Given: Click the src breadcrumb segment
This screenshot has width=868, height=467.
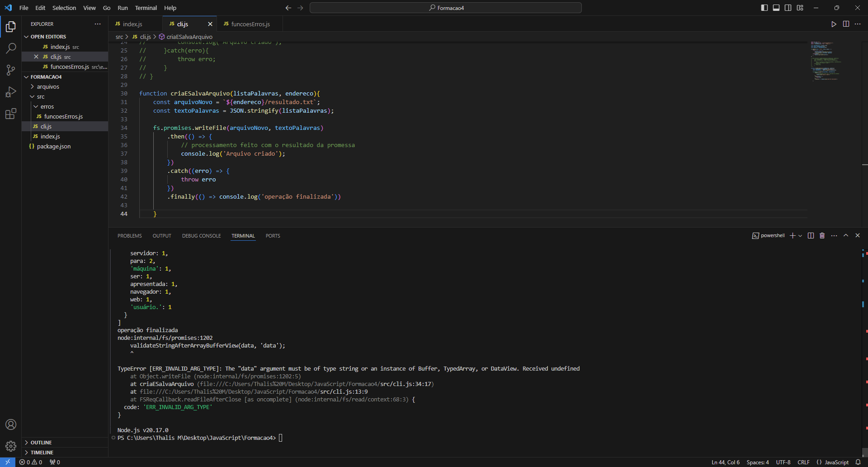Looking at the screenshot, I should (x=119, y=37).
